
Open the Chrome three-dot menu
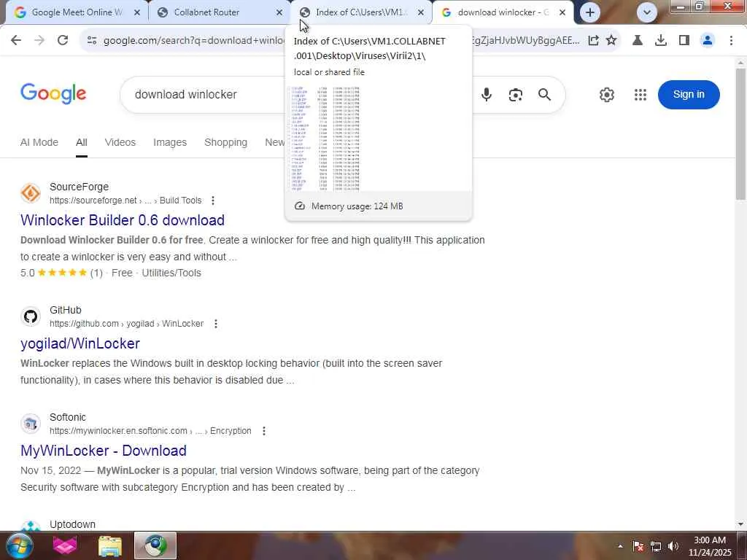pos(731,41)
